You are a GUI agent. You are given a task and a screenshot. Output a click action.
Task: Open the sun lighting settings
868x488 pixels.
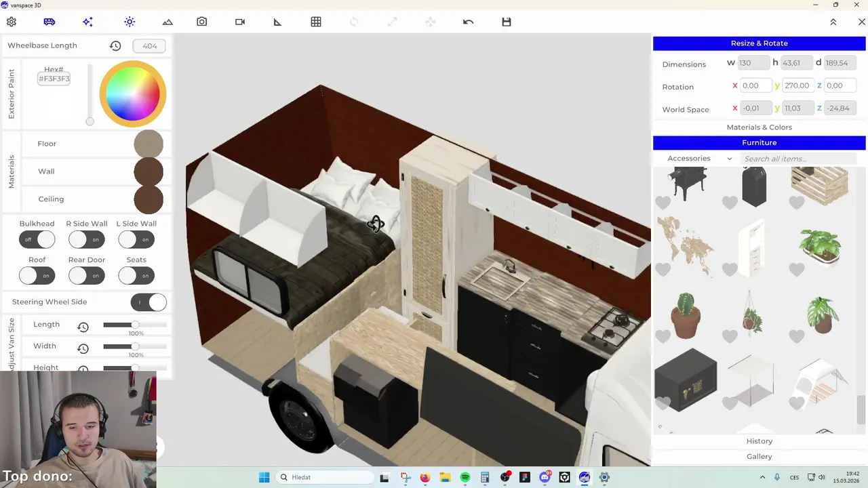point(130,22)
